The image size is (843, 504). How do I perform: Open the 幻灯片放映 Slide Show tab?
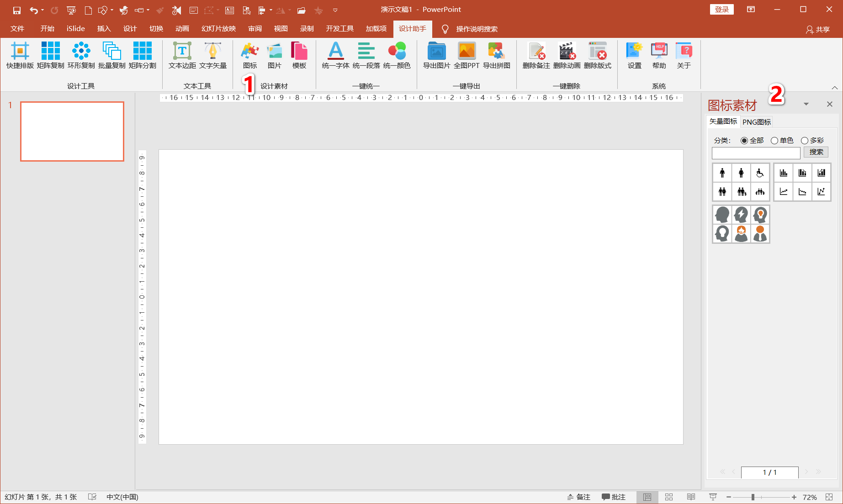[218, 29]
